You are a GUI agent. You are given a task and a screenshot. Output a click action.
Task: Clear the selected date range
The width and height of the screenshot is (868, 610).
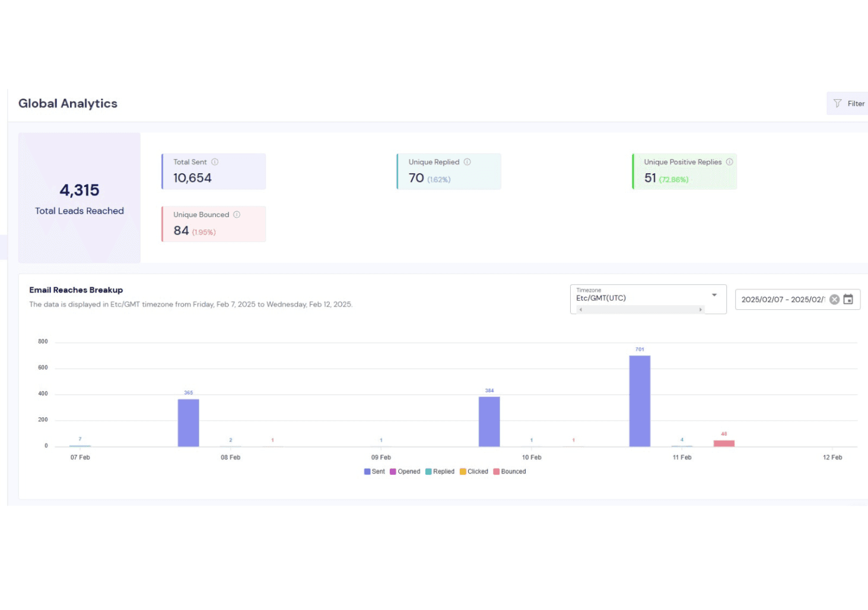[834, 300]
